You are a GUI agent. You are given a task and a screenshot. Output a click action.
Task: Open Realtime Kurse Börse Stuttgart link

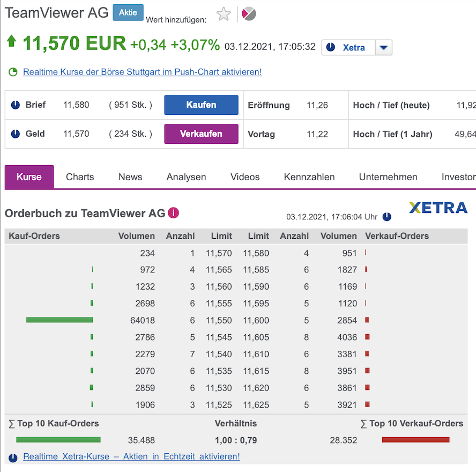click(x=143, y=72)
